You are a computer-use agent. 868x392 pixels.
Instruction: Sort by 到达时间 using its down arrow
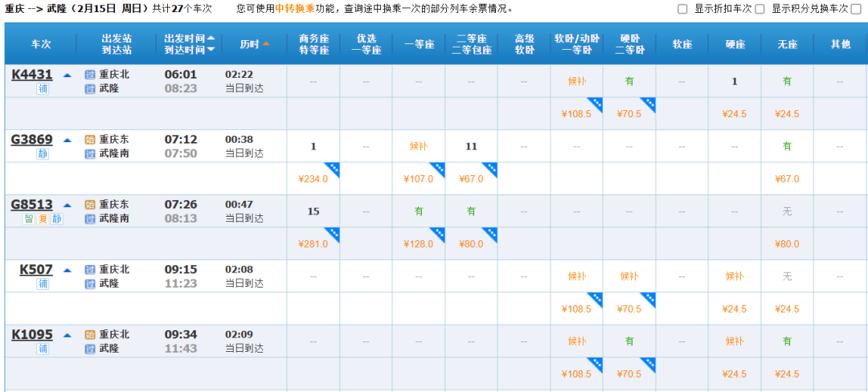click(x=211, y=50)
